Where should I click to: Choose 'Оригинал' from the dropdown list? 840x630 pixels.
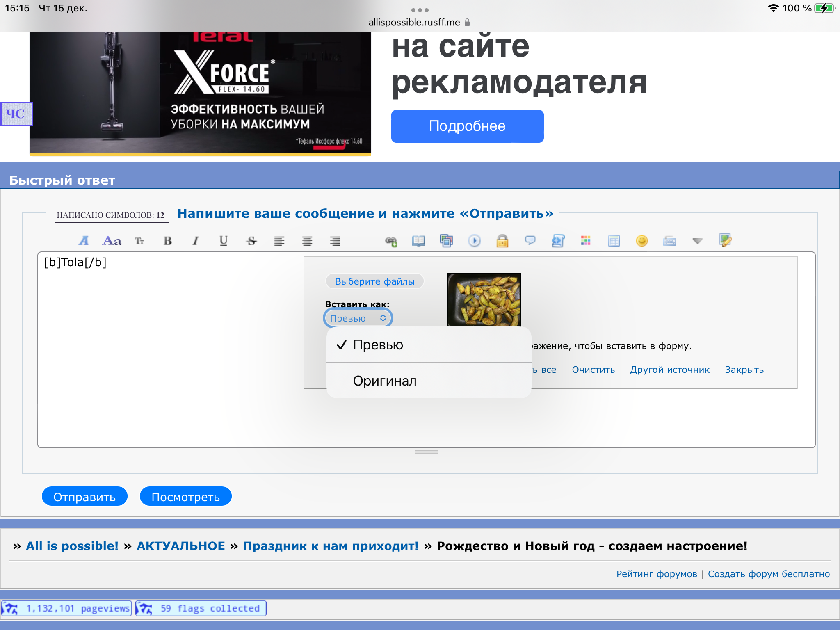[x=429, y=381]
